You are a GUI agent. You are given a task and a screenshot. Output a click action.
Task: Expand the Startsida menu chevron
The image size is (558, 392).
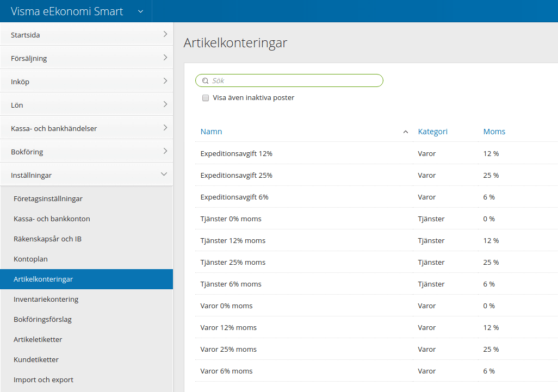(x=165, y=34)
